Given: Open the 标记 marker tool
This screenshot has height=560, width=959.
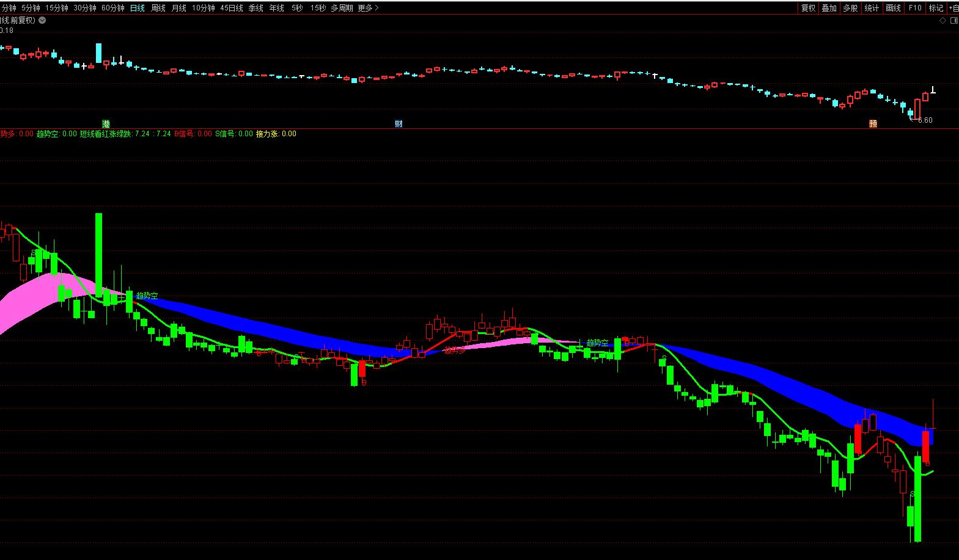Looking at the screenshot, I should (x=935, y=8).
